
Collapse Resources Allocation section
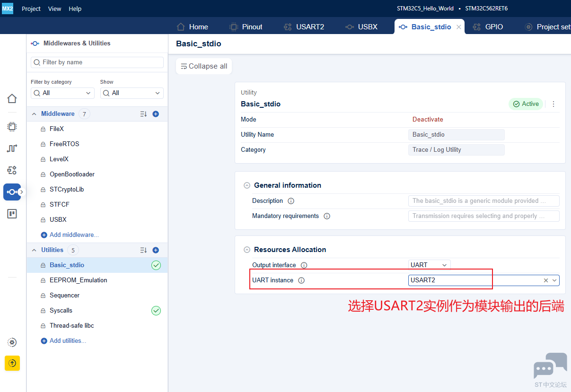[247, 250]
